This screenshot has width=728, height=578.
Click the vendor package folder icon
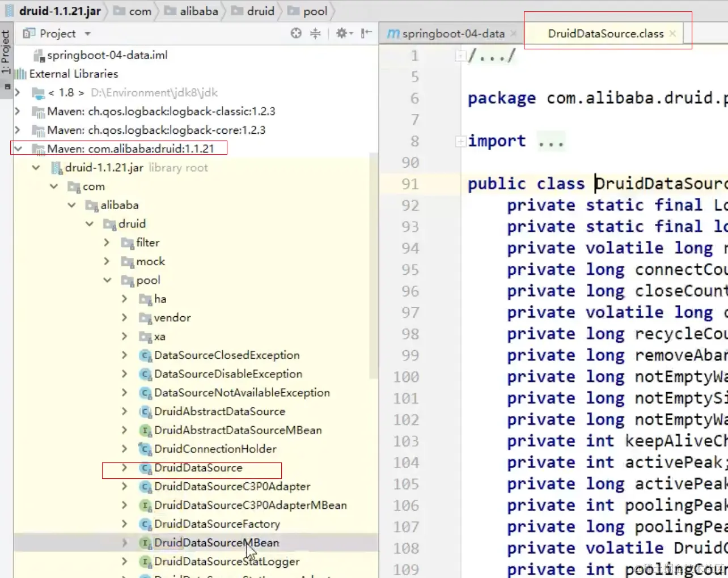tap(145, 318)
